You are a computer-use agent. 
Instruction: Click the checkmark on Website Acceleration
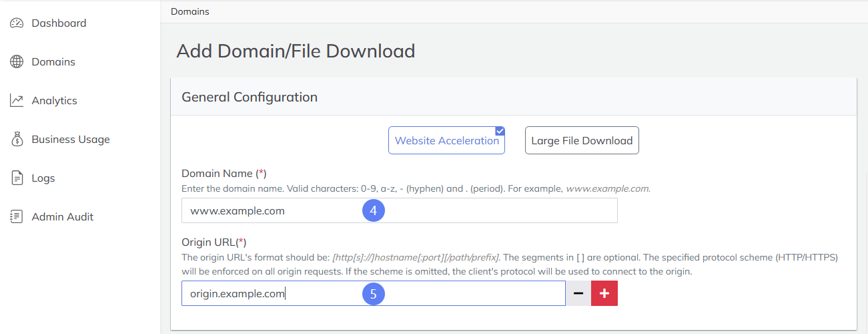pos(500,131)
